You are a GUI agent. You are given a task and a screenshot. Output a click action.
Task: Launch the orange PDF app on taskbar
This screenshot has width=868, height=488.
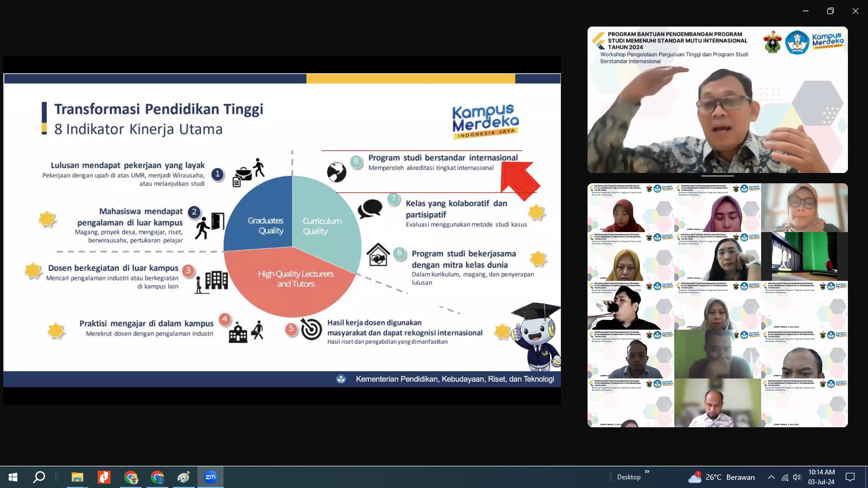point(104,477)
